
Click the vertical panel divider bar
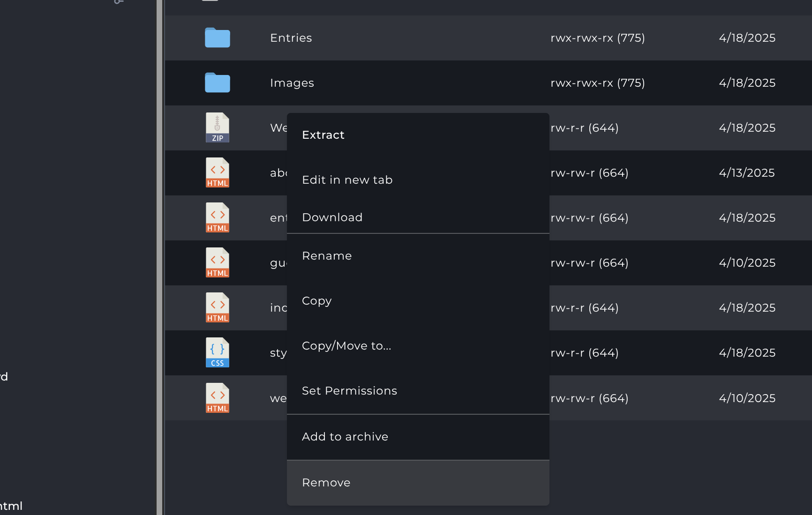(x=159, y=258)
